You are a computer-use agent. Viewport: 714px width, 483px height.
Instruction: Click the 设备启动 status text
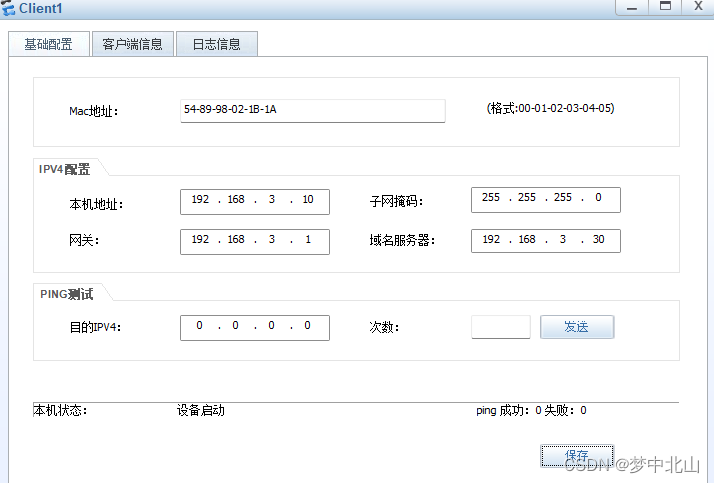201,411
